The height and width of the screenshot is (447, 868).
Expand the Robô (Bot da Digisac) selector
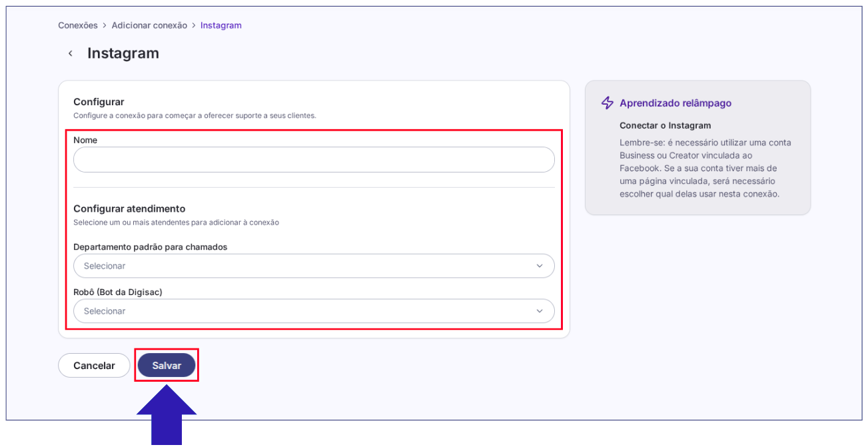pyautogui.click(x=313, y=311)
